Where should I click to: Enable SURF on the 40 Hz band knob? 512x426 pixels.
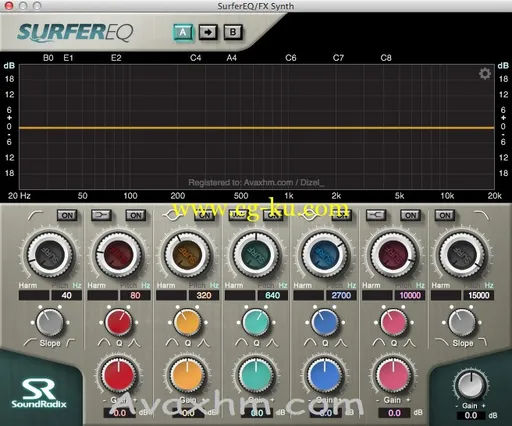click(x=49, y=255)
